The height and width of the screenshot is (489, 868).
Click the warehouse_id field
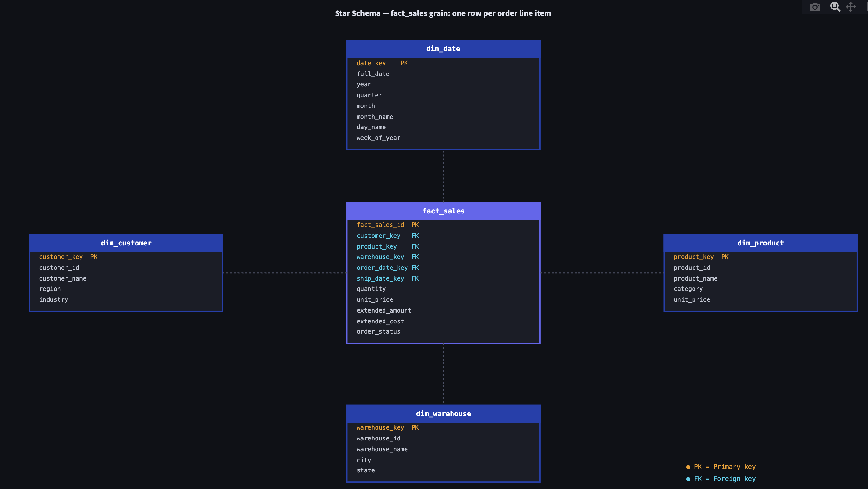(x=378, y=438)
